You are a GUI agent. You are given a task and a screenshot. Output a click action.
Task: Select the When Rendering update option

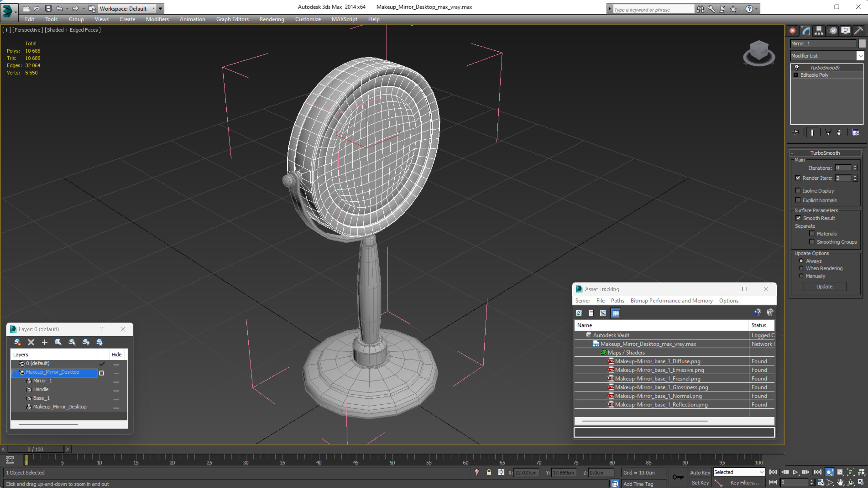(801, 268)
